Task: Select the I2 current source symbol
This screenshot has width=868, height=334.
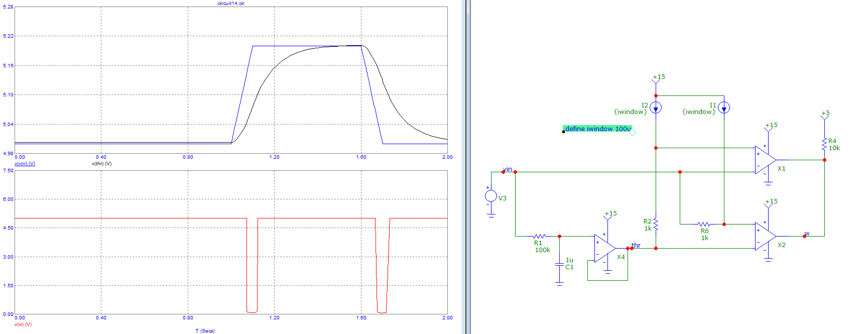Action: (655, 108)
